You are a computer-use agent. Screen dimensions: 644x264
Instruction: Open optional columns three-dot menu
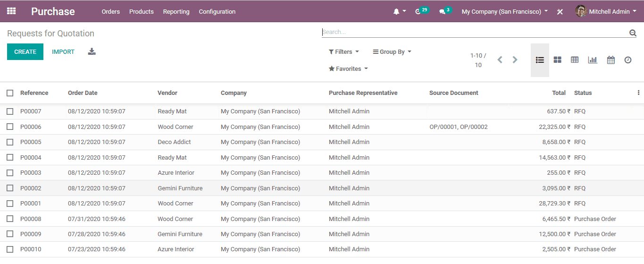[638, 93]
